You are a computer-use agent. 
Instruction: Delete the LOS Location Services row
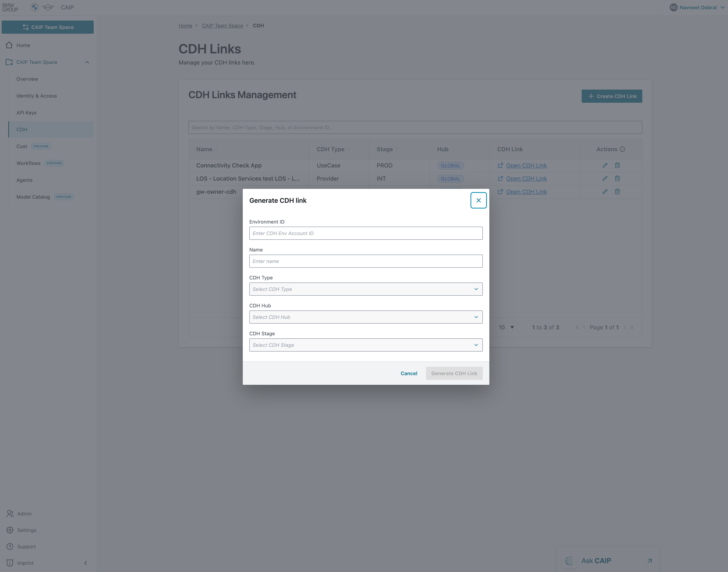click(617, 179)
